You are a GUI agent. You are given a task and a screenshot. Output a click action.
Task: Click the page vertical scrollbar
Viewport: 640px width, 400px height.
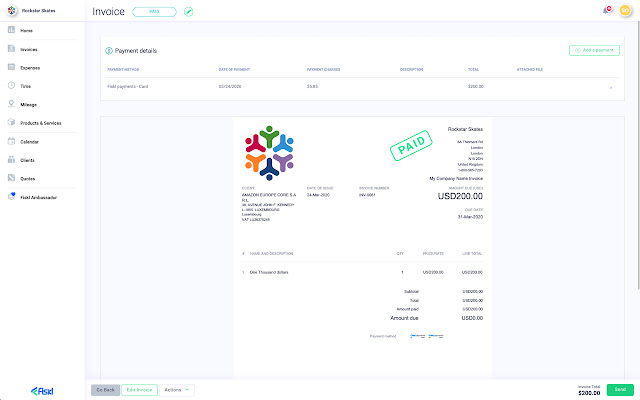point(638,155)
